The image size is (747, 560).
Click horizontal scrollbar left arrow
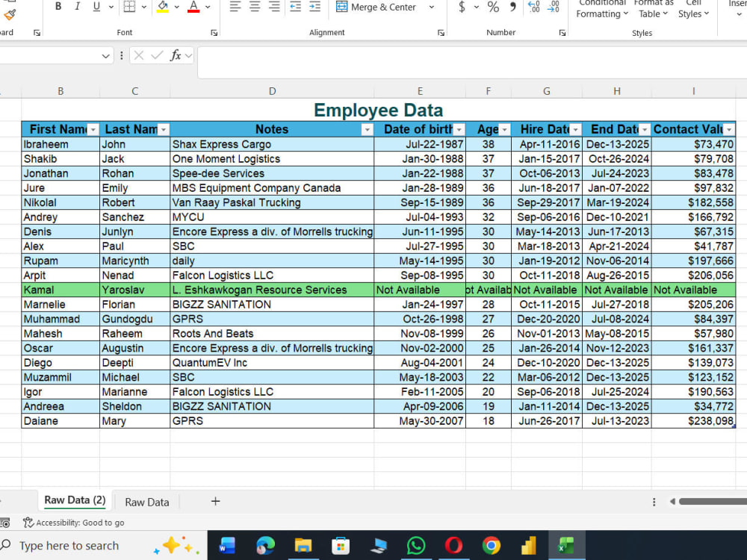coord(672,502)
